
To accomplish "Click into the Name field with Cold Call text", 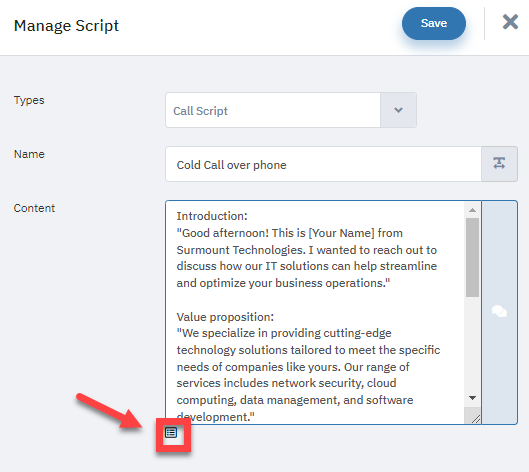I will (x=323, y=164).
